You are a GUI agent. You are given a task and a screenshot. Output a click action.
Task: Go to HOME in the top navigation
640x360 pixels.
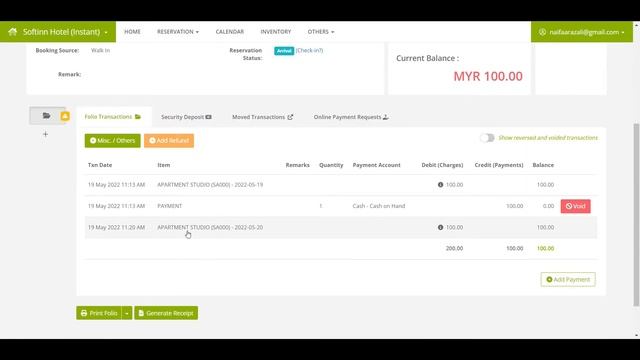pyautogui.click(x=132, y=31)
